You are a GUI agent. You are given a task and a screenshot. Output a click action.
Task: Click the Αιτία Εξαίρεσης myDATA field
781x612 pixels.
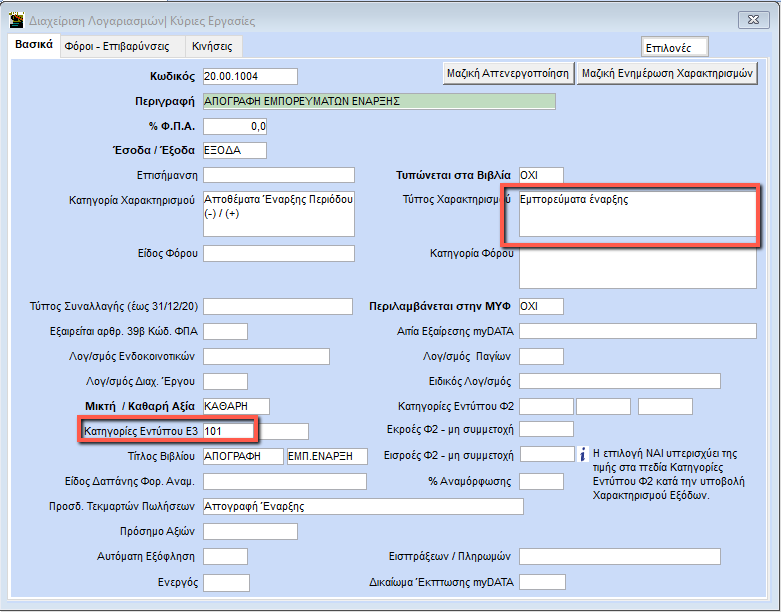click(x=638, y=331)
